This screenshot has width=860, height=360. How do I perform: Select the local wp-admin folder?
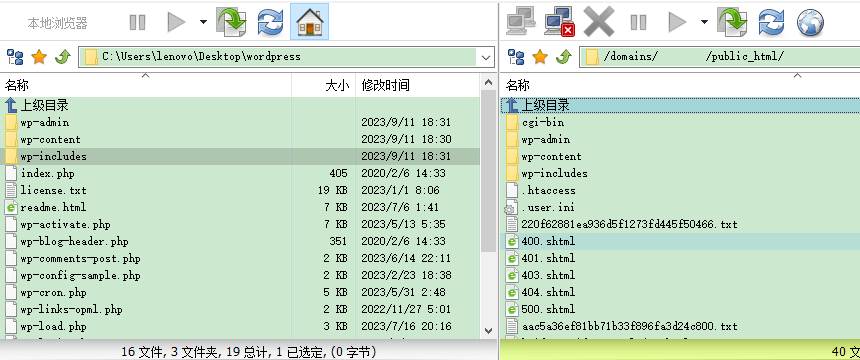240,122
